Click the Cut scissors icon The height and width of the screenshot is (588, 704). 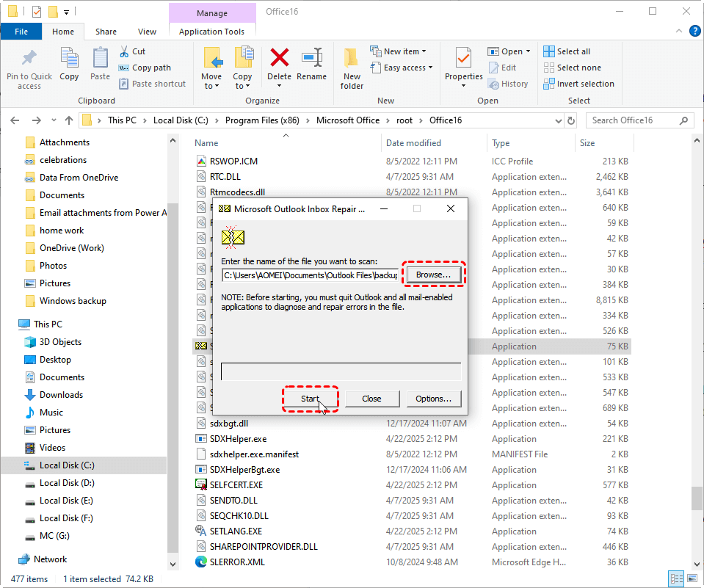(x=124, y=51)
